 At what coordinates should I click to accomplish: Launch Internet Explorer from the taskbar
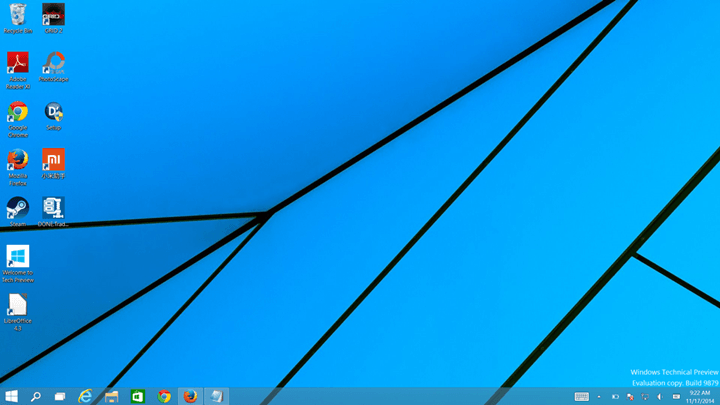85,396
